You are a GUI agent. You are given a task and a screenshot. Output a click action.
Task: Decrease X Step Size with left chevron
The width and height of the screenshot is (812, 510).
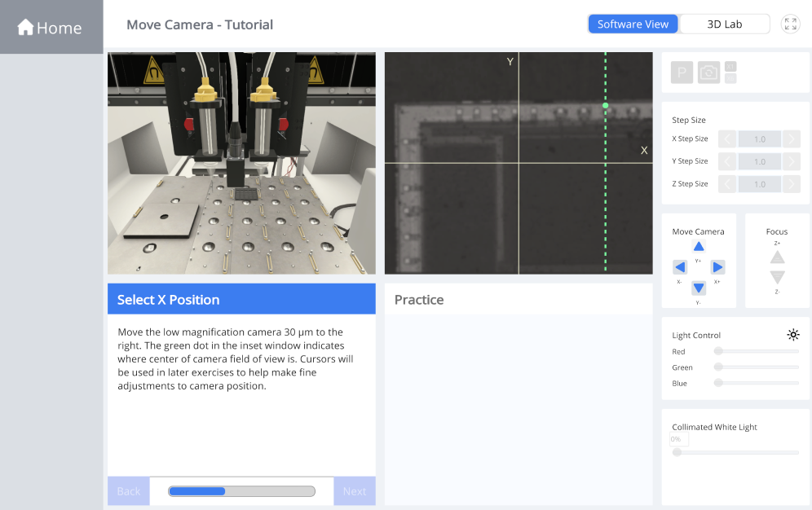tap(727, 139)
